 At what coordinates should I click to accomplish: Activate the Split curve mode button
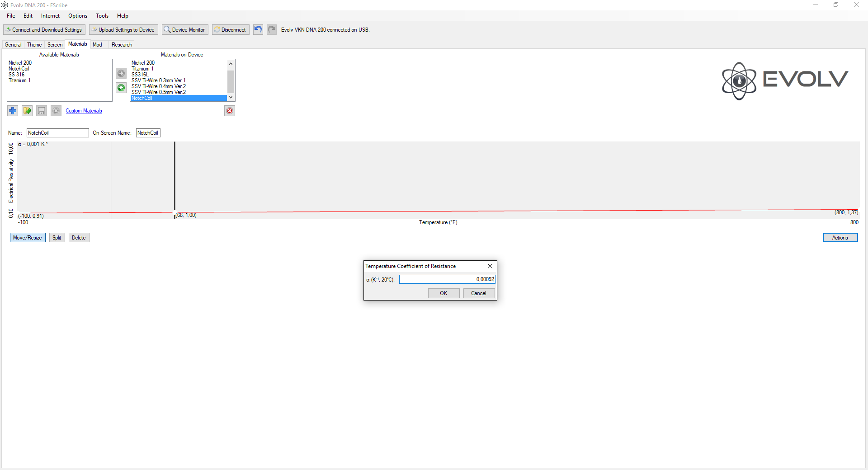[x=57, y=238]
